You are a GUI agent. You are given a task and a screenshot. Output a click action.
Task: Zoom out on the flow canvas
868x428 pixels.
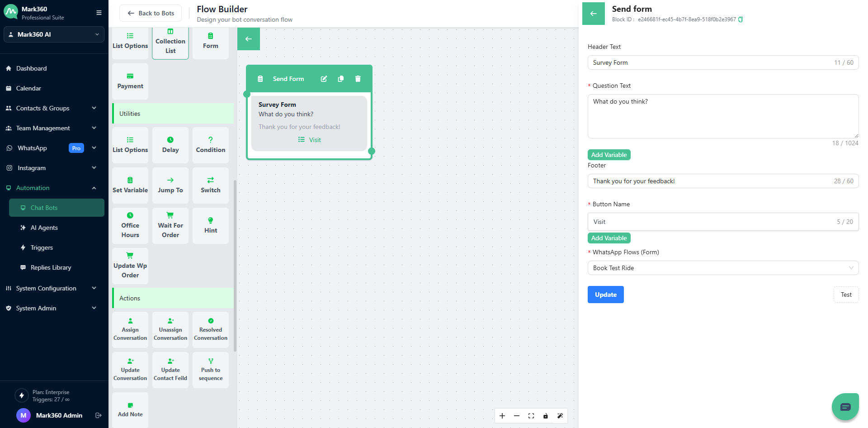(517, 416)
